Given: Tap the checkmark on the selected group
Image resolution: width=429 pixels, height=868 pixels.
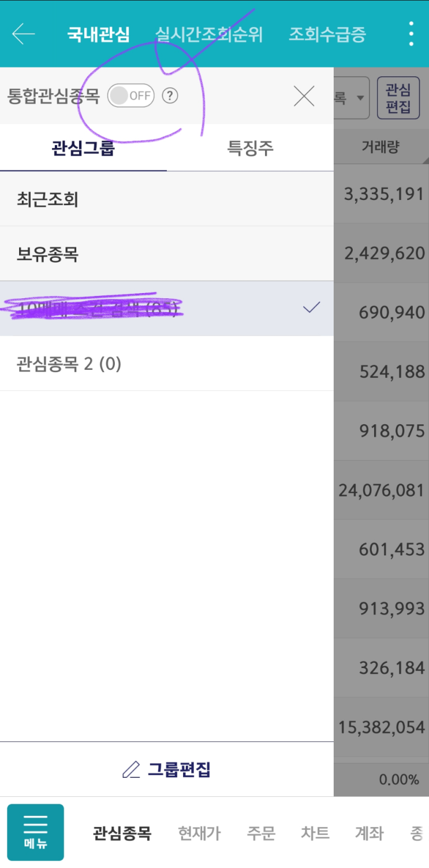Looking at the screenshot, I should 311,307.
